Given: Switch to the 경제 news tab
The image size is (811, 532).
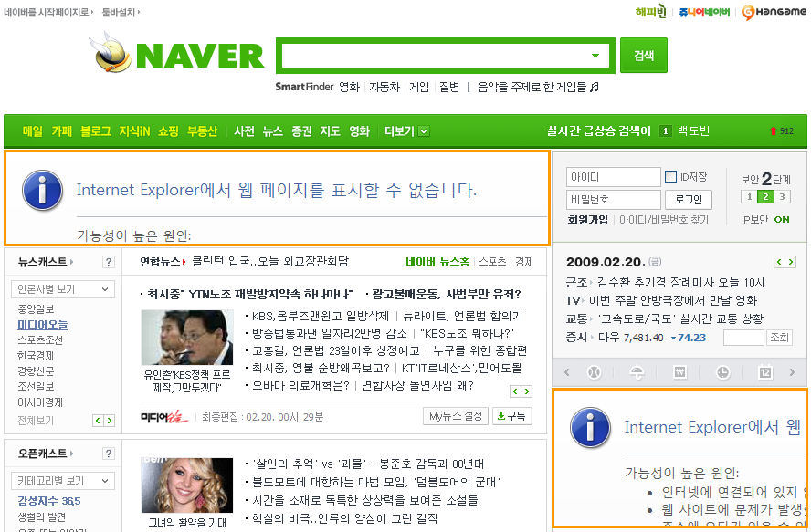Looking at the screenshot, I should coord(524,262).
